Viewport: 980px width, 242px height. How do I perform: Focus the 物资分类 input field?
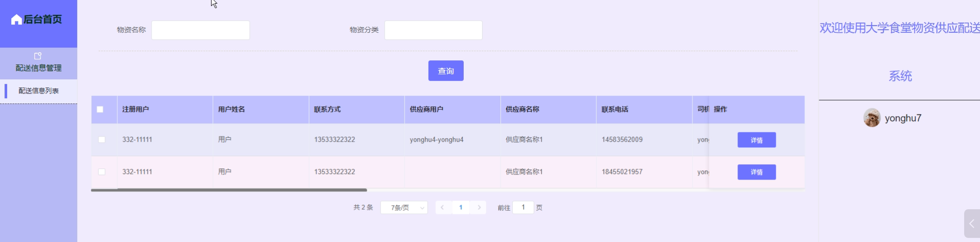point(433,30)
